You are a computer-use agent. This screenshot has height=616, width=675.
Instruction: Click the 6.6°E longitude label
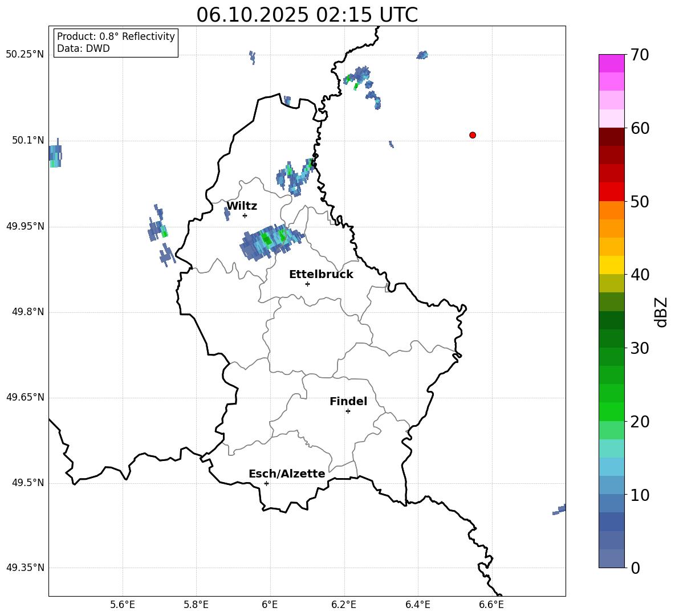491,605
